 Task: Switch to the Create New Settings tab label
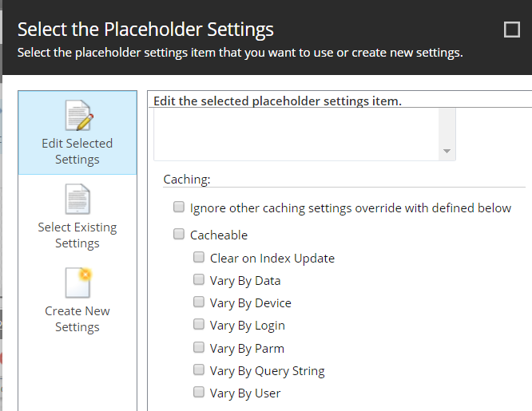pyautogui.click(x=77, y=318)
